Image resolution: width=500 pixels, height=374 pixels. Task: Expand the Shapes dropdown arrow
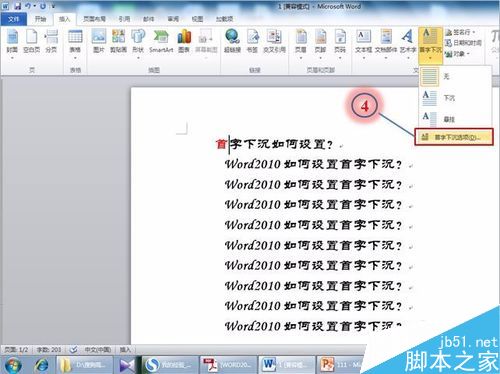(138, 58)
